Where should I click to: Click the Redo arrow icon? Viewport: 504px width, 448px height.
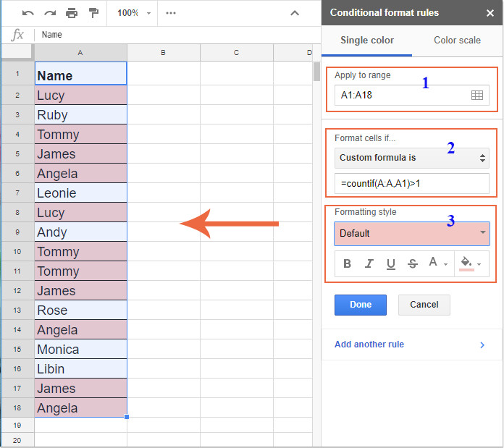pos(50,13)
